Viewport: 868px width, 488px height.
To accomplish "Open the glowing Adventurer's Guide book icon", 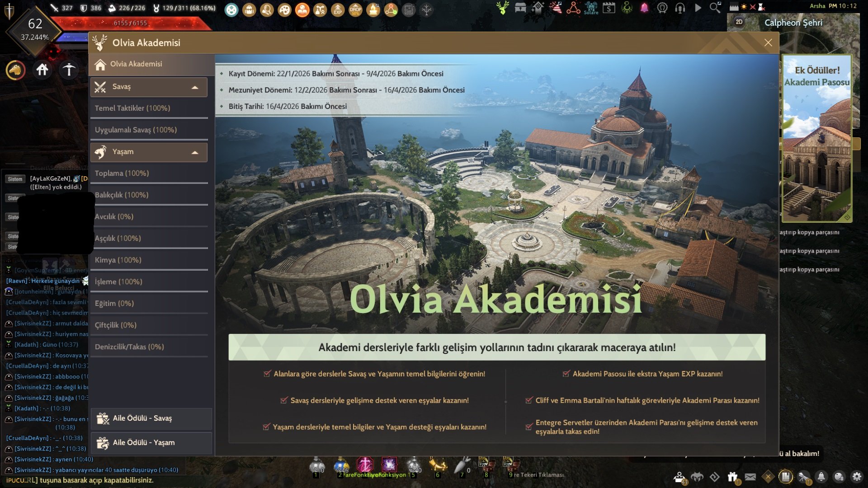I will pyautogui.click(x=786, y=475).
